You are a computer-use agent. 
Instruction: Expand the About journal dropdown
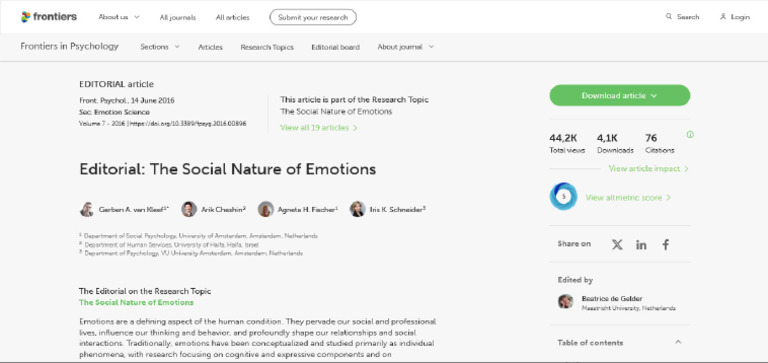click(x=406, y=47)
